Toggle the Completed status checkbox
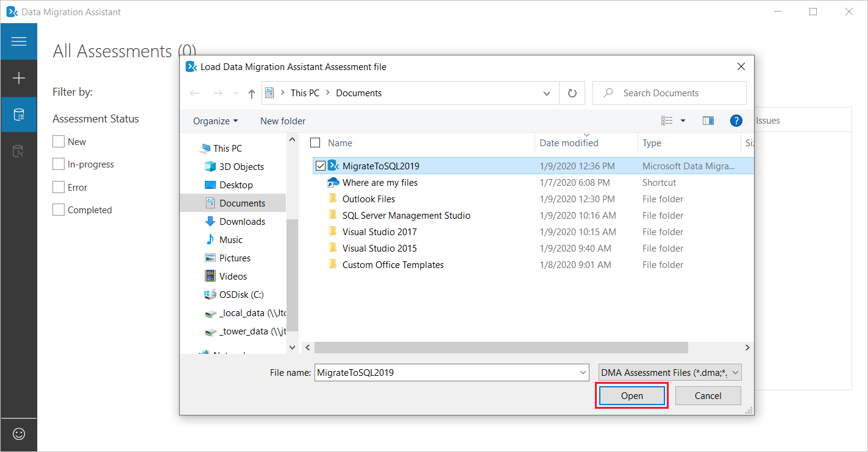Viewport: 868px width, 452px height. 59,210
